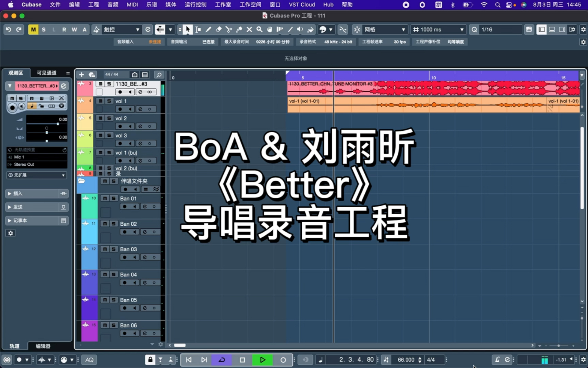The width and height of the screenshot is (588, 368).
Task: Select the Play speaker tool
Action: click(300, 30)
